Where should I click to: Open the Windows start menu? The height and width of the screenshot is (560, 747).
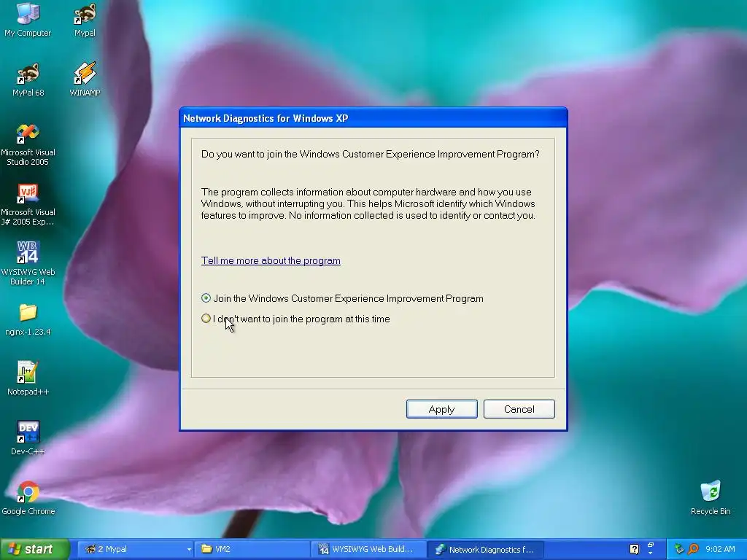(34, 549)
